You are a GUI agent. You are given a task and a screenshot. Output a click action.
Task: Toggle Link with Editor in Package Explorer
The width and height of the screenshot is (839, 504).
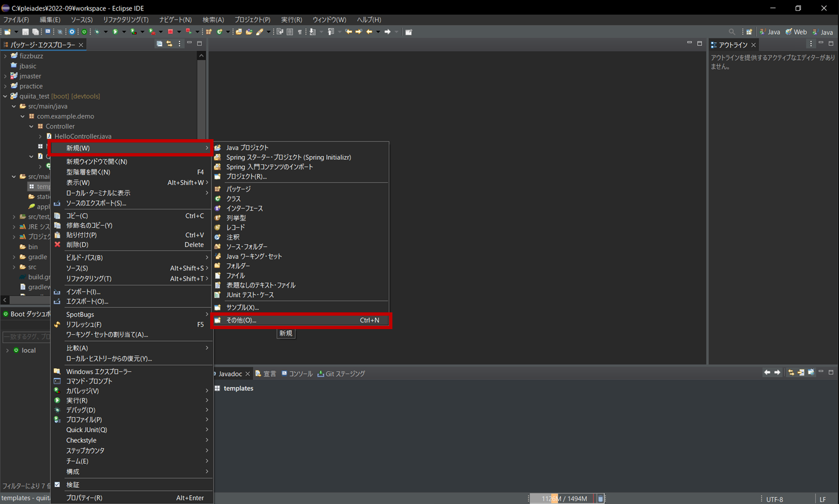click(169, 44)
